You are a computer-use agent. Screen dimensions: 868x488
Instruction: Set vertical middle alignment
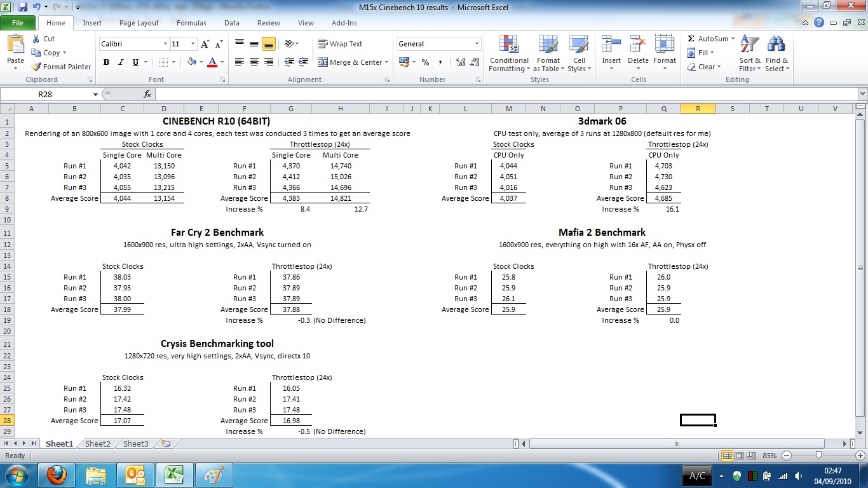[x=254, y=44]
